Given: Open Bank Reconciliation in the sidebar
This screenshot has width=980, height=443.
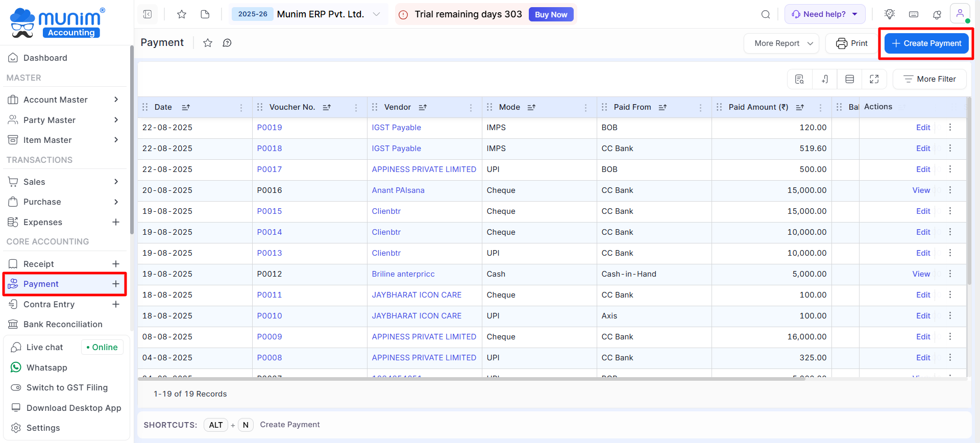Looking at the screenshot, I should [x=63, y=324].
